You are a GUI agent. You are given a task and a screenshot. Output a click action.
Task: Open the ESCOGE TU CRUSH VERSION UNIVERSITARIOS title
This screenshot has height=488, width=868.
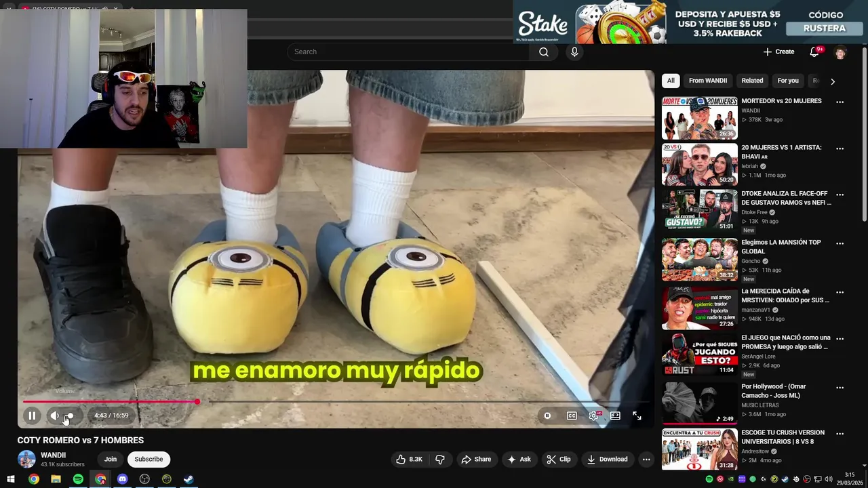(x=783, y=437)
